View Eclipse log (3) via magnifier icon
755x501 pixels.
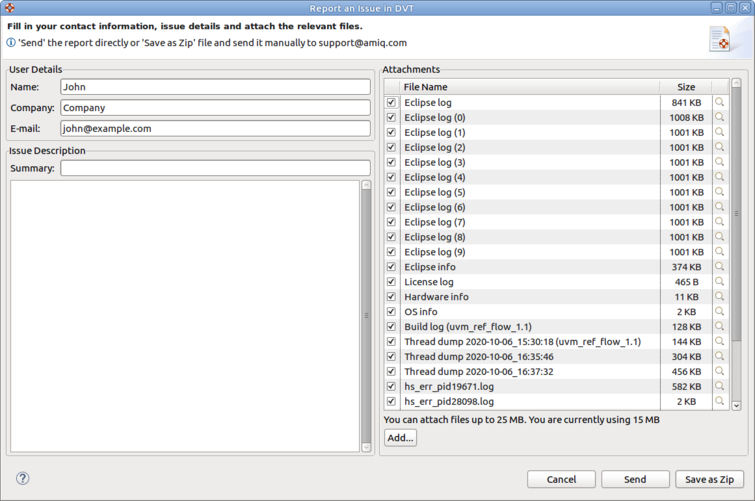point(719,162)
